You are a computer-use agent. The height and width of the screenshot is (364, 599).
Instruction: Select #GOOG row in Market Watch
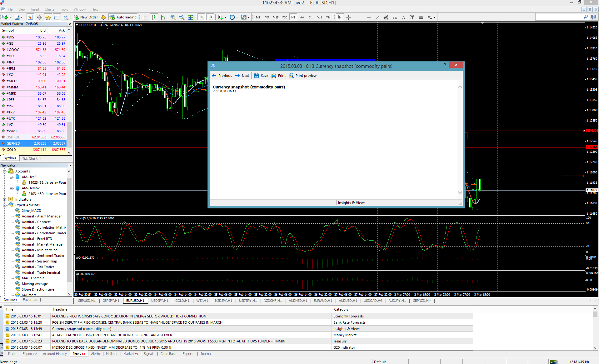click(x=33, y=50)
